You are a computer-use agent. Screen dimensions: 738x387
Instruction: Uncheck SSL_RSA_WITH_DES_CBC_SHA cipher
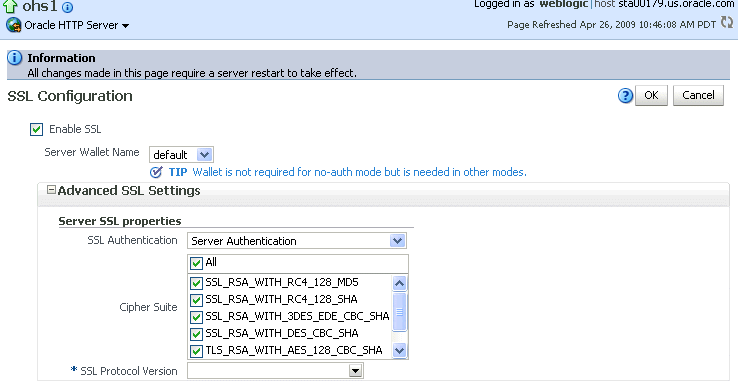point(196,334)
